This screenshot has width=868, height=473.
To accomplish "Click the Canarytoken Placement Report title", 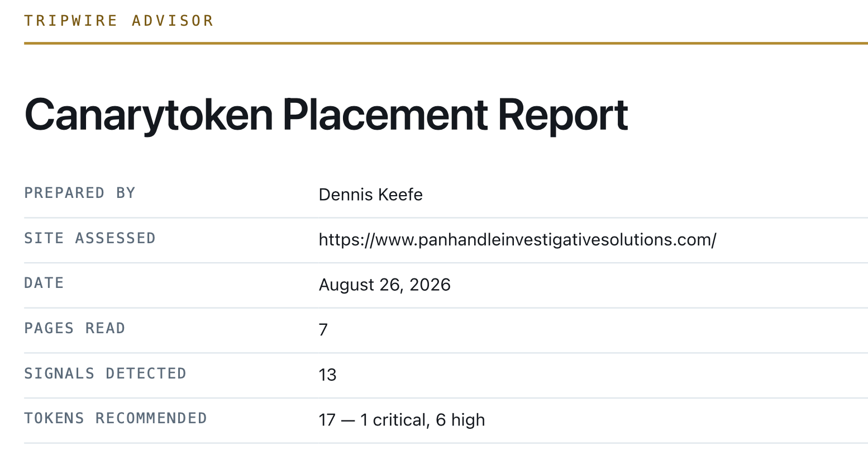I will [x=326, y=115].
